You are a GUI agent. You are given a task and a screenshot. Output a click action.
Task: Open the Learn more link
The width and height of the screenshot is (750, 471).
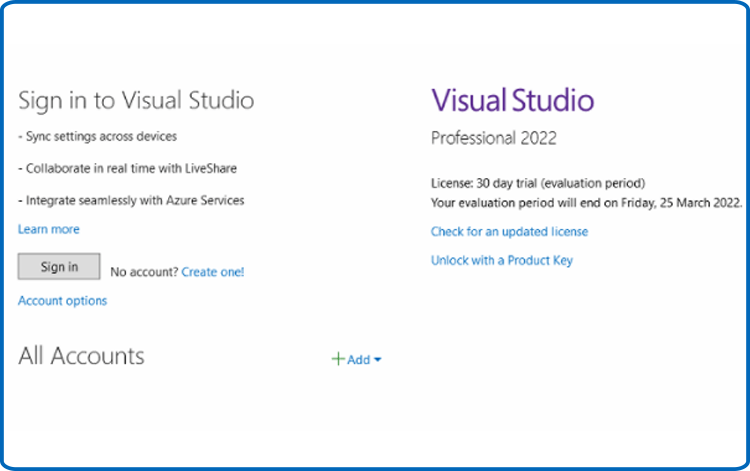[x=49, y=230]
